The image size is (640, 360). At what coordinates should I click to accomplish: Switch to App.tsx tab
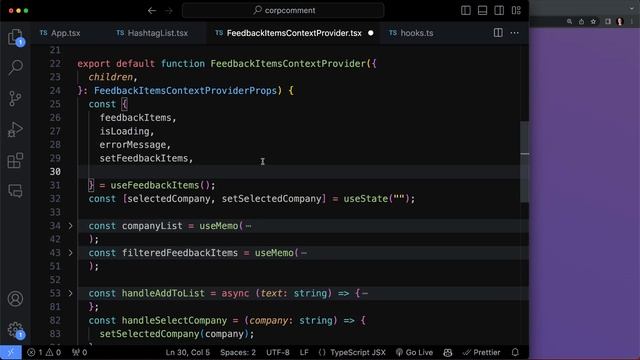60,33
